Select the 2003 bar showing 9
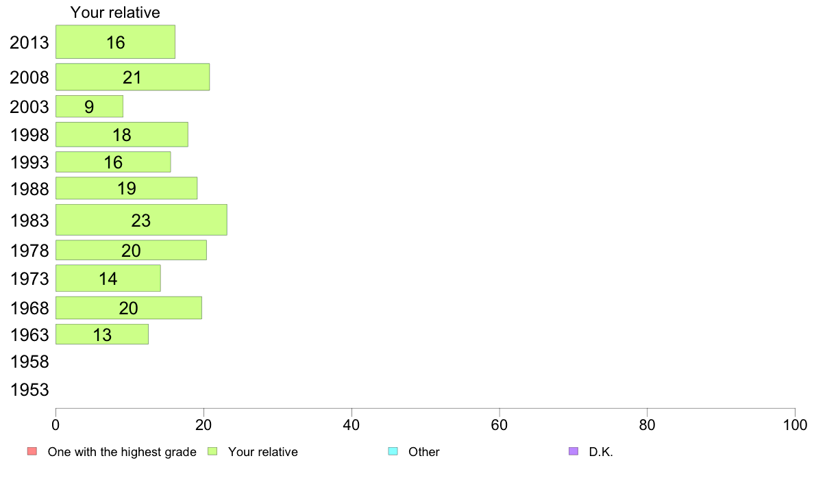This screenshot has width=814, height=504. coord(89,106)
